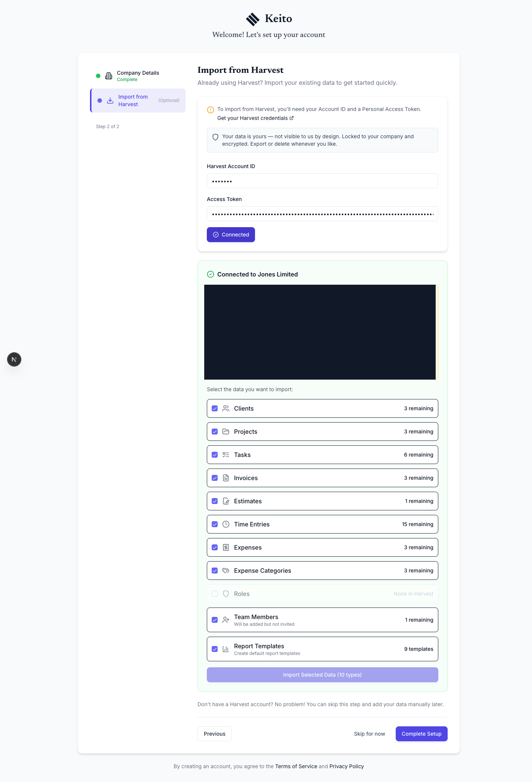The height and width of the screenshot is (782, 532).
Task: Uncheck the Invoices checkbox
Action: tap(215, 478)
